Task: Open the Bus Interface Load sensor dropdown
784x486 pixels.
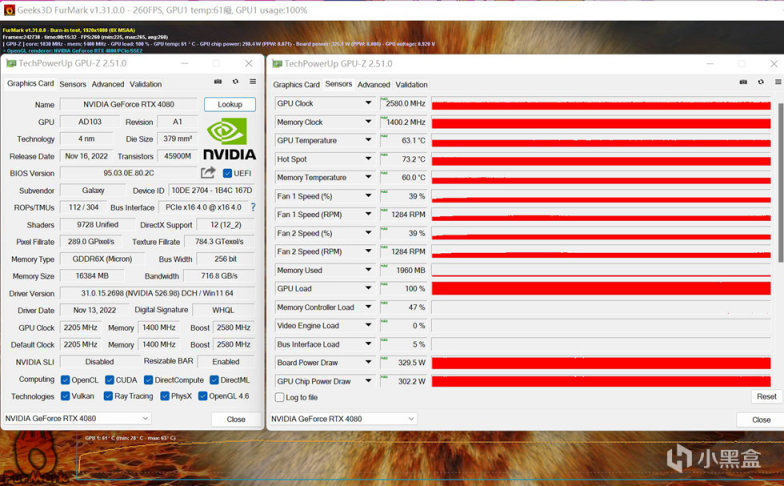Action: click(x=368, y=344)
